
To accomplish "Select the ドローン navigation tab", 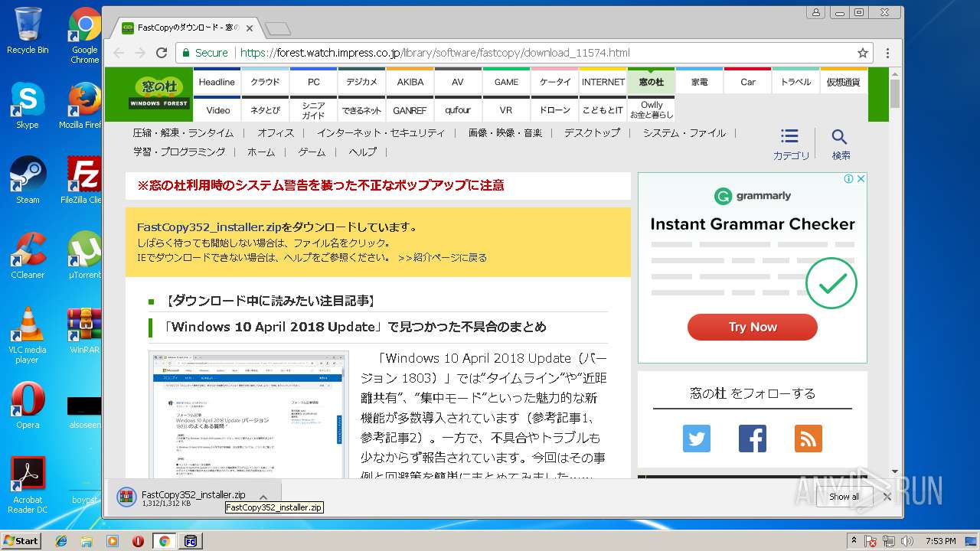I will click(x=555, y=110).
